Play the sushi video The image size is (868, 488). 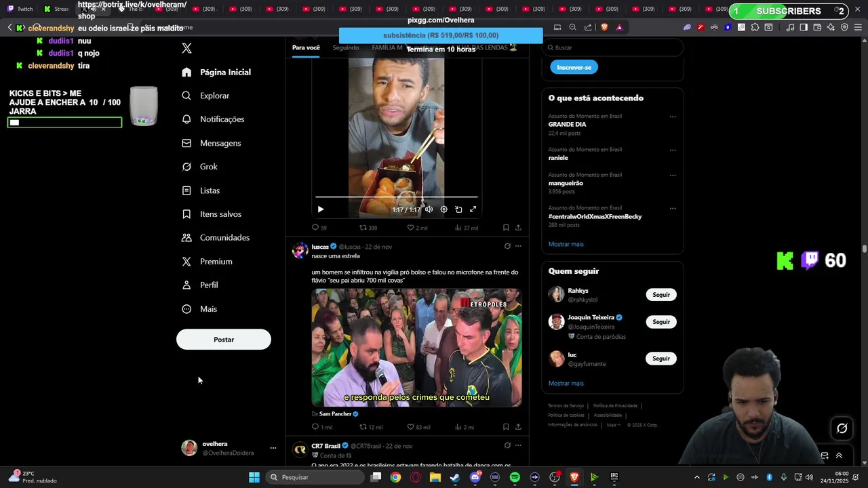pyautogui.click(x=321, y=209)
